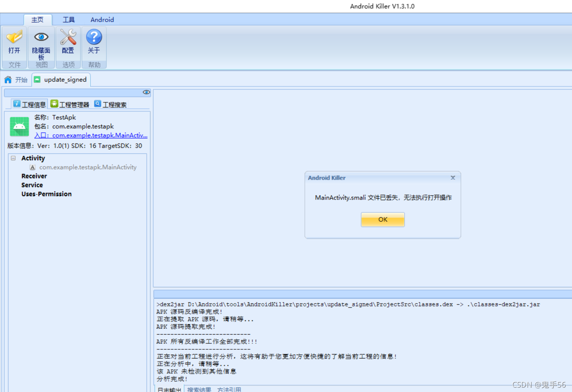The width and height of the screenshot is (572, 392).
Task: Click the 工程搜索 magnifier icon
Action: point(98,104)
